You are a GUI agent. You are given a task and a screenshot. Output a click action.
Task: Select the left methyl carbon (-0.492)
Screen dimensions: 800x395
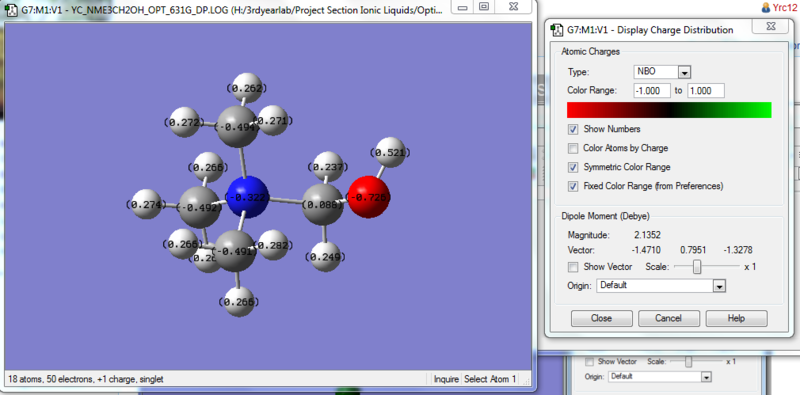[x=199, y=207]
